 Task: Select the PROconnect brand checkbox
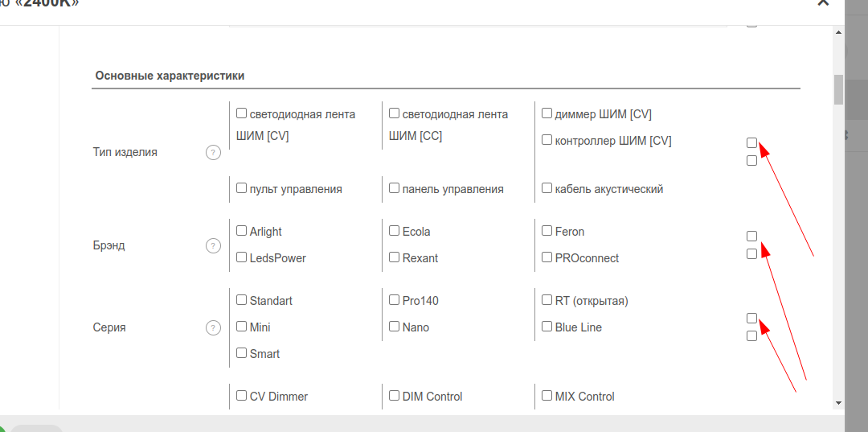click(547, 257)
